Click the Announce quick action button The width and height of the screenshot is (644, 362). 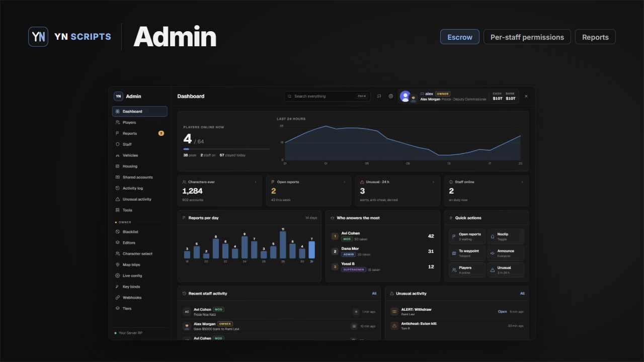click(x=506, y=253)
